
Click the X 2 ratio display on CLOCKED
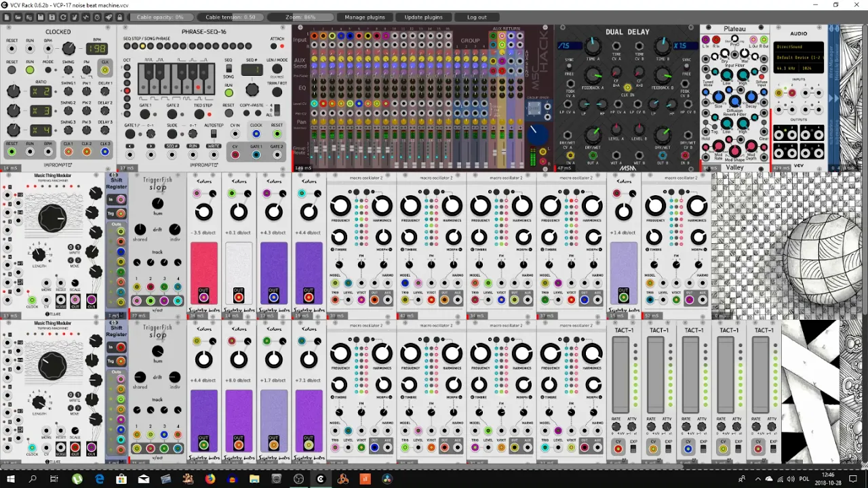(41, 91)
